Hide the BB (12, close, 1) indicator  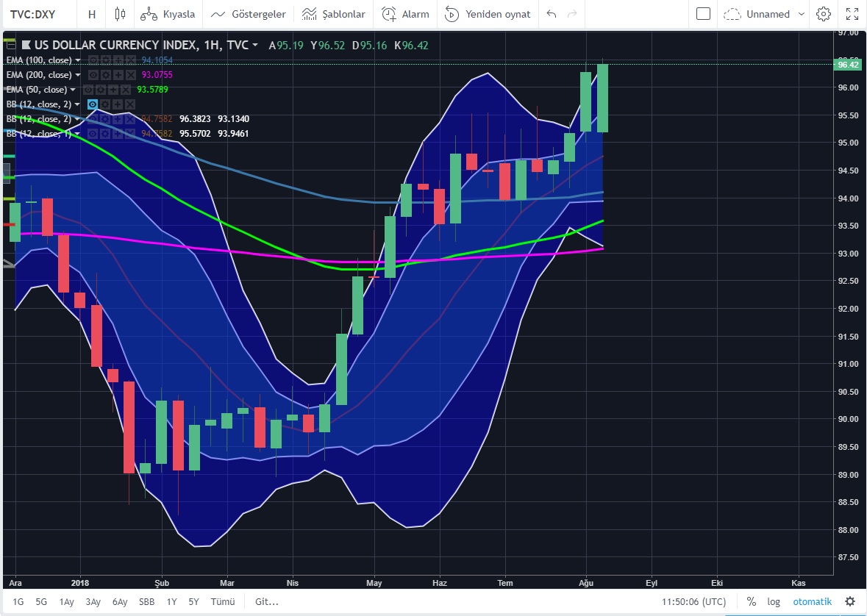click(93, 133)
